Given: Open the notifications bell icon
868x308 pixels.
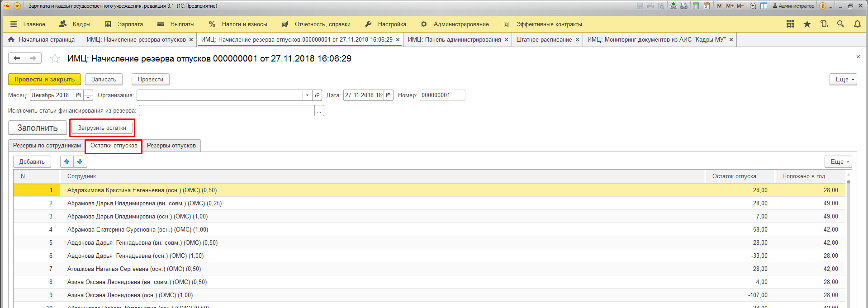Looking at the screenshot, I should (857, 24).
